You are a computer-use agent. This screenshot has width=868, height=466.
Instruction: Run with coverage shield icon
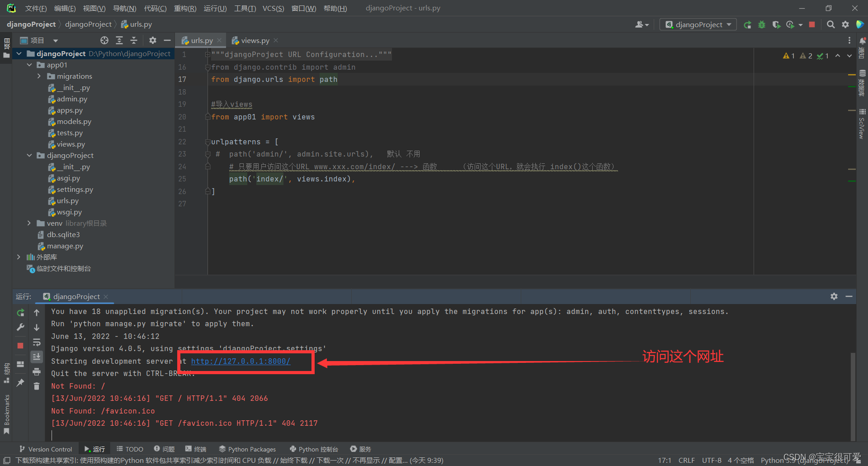[776, 25]
